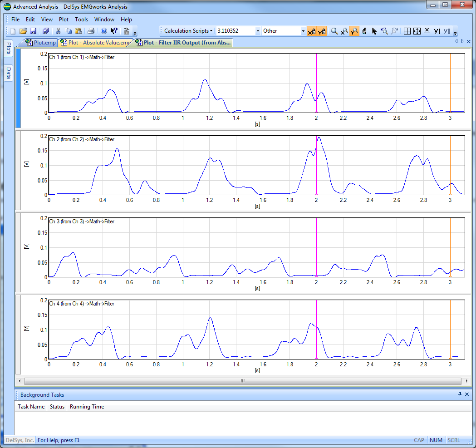476x448 pixels.
Task: Click the blue Help question mark icon
Action: [103, 31]
